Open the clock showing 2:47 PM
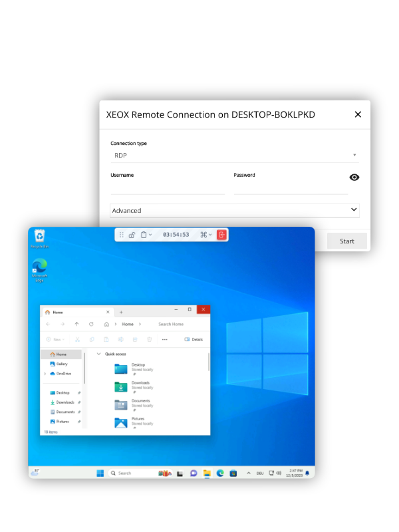Screen dimensions: 399x532 point(294,473)
